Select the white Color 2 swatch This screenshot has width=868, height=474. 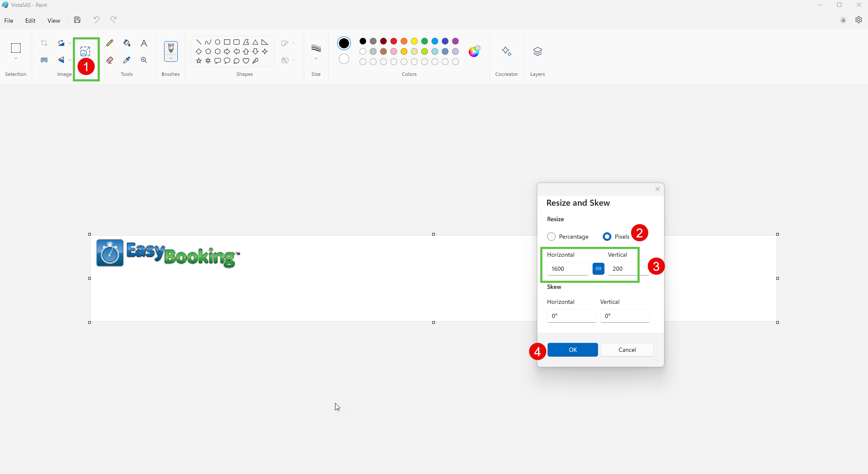(344, 59)
